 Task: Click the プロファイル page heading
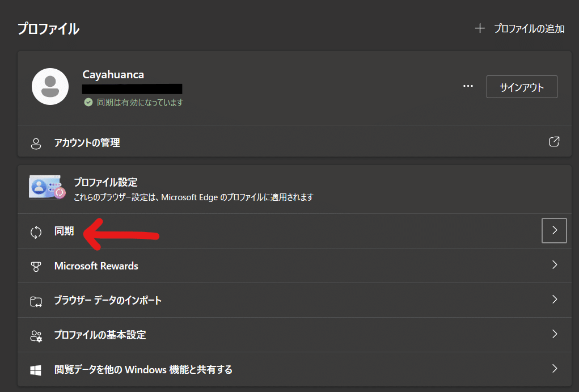pyautogui.click(x=48, y=28)
